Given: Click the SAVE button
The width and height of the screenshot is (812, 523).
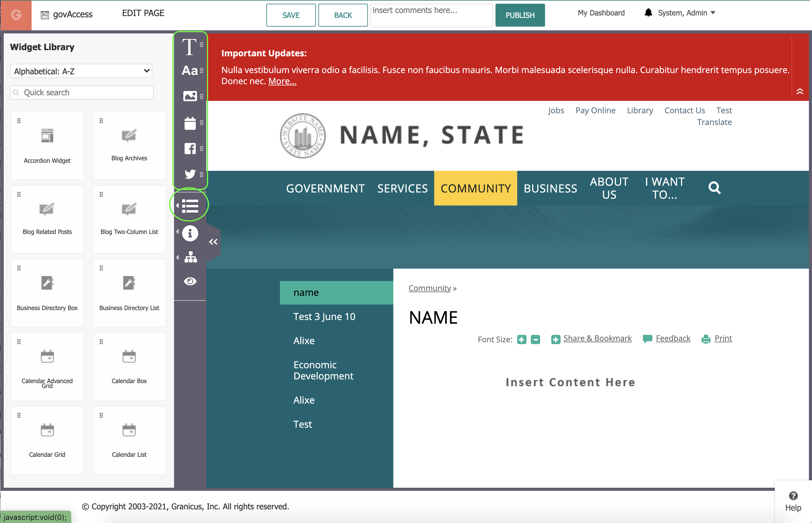Looking at the screenshot, I should (291, 15).
